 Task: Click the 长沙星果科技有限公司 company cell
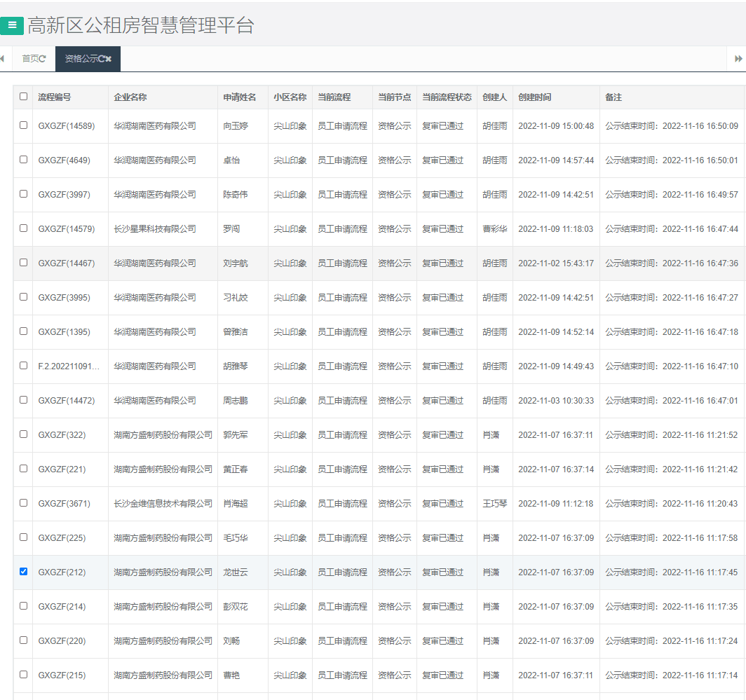pos(155,229)
